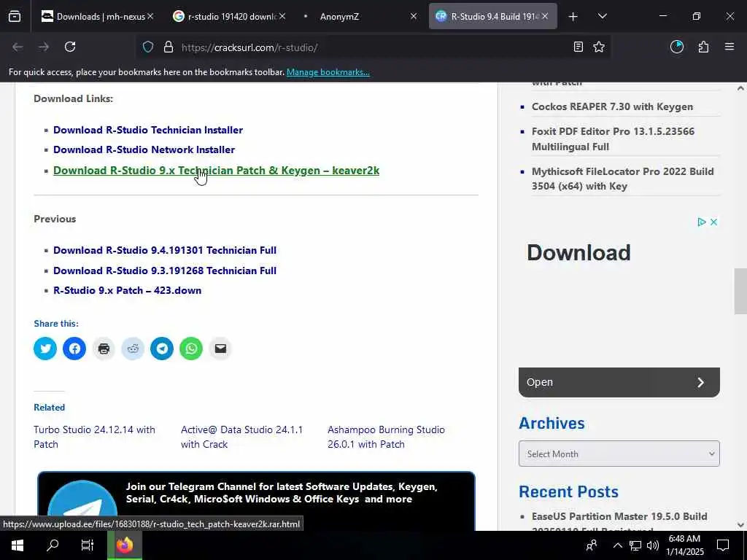Open Windows taskbar search
This screenshot has height=560, width=747.
coord(53,545)
